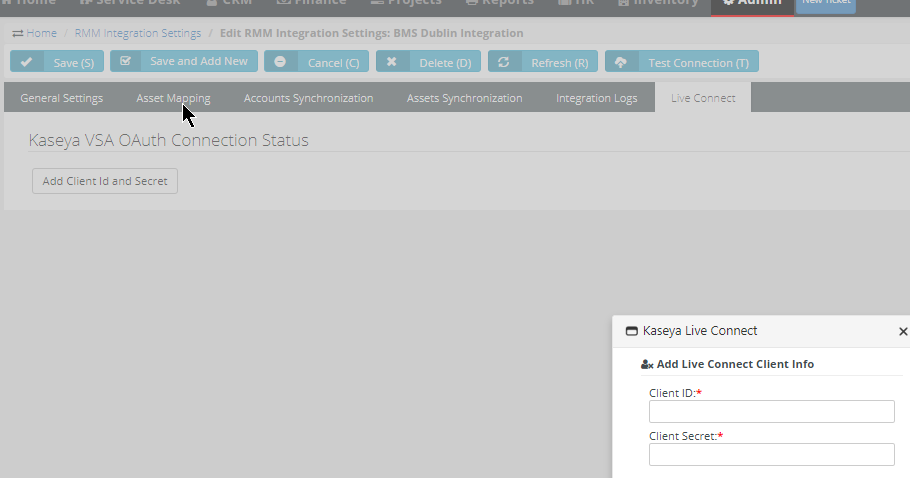Run Test Connection (T) cloud button
This screenshot has width=910, height=478.
[681, 62]
